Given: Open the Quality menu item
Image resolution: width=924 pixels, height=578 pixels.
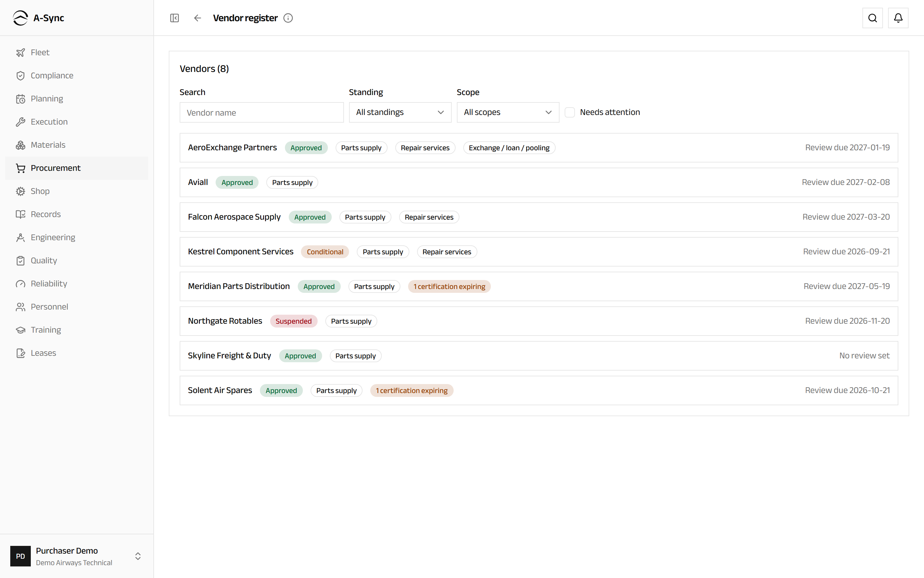Looking at the screenshot, I should pos(77,261).
